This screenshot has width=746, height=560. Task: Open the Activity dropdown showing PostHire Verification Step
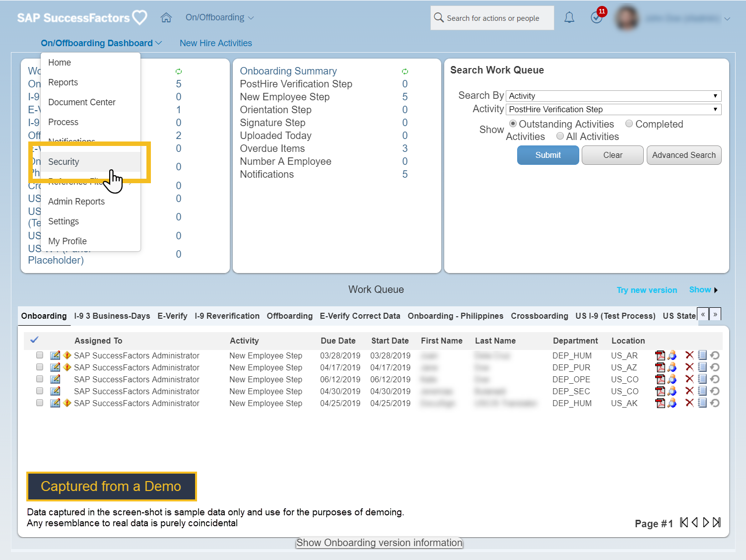tap(613, 109)
